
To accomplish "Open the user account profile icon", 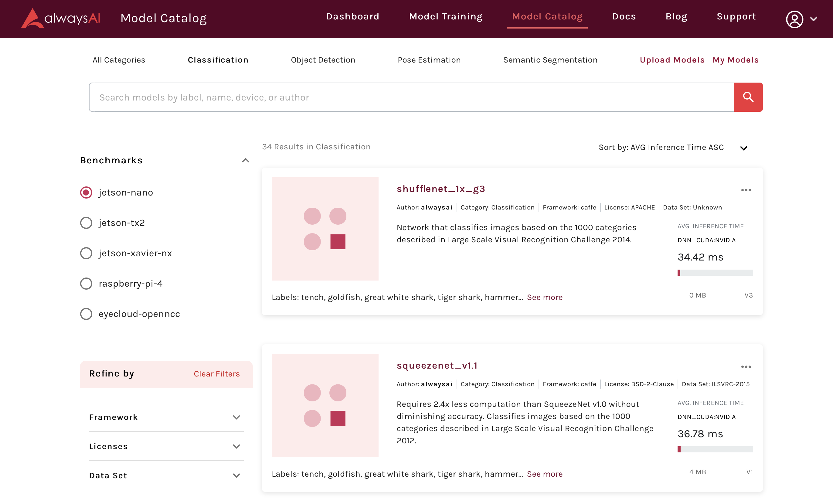I will pyautogui.click(x=794, y=19).
